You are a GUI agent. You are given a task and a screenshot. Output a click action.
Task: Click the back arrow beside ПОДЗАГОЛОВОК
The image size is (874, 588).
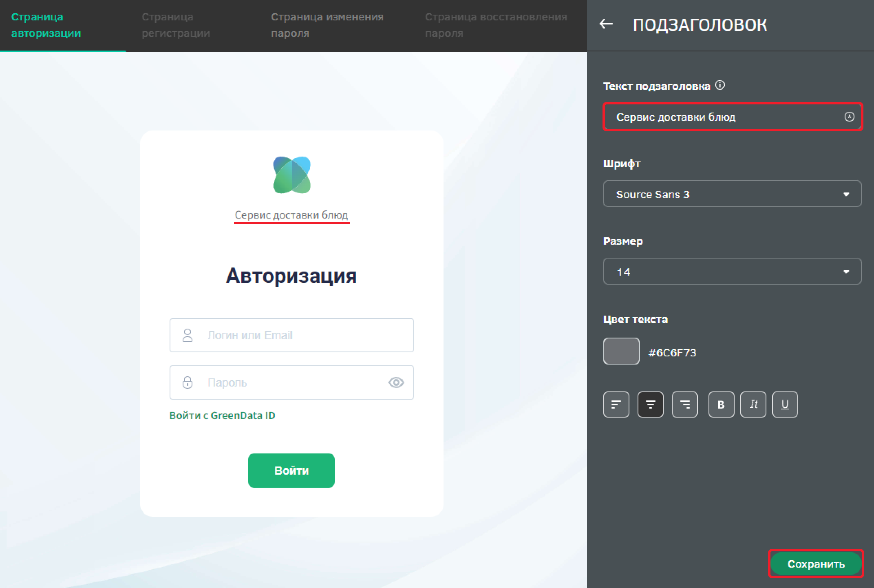pyautogui.click(x=606, y=24)
